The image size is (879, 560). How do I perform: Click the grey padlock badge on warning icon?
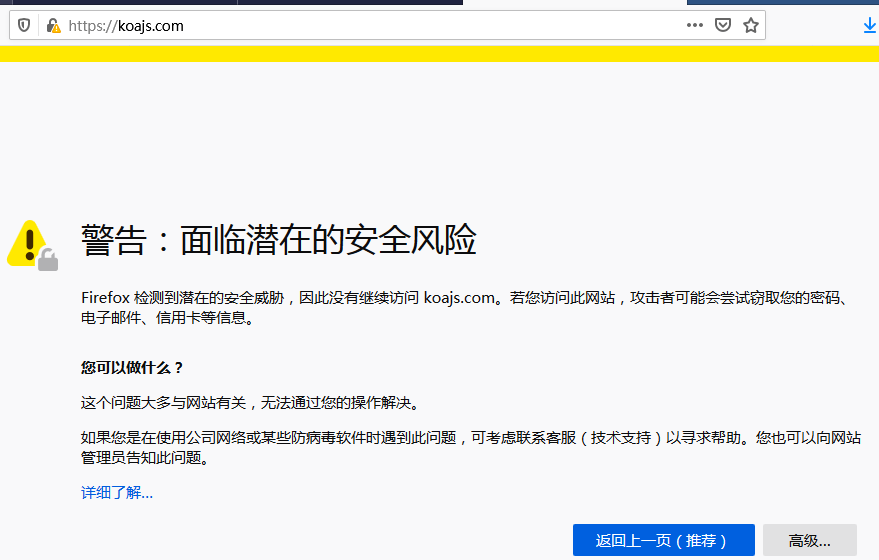pyautogui.click(x=48, y=262)
